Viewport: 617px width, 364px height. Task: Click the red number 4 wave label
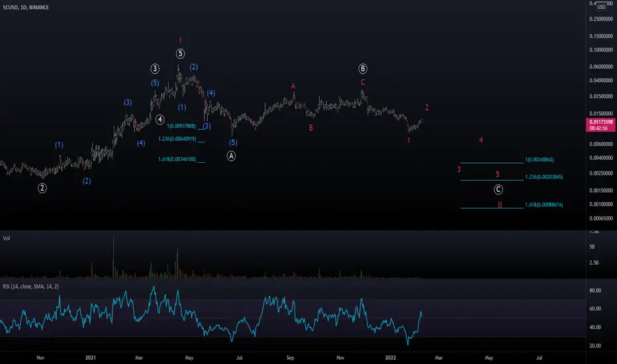click(x=481, y=140)
